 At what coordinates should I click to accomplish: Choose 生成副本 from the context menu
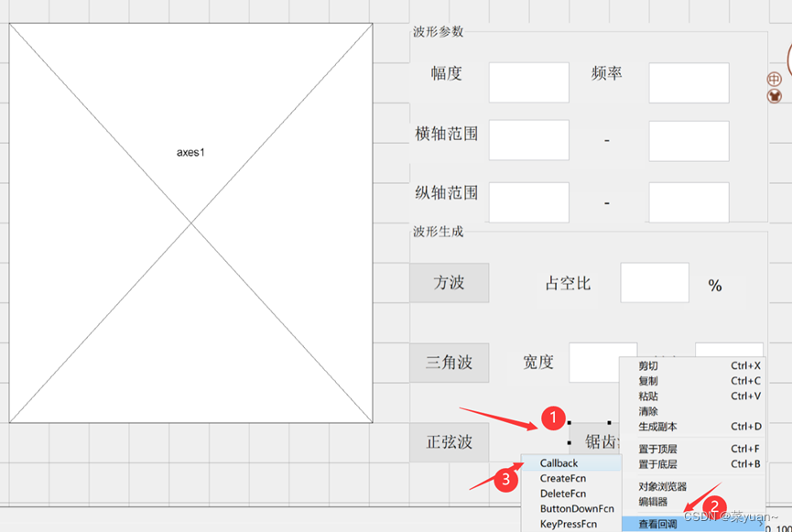655,427
